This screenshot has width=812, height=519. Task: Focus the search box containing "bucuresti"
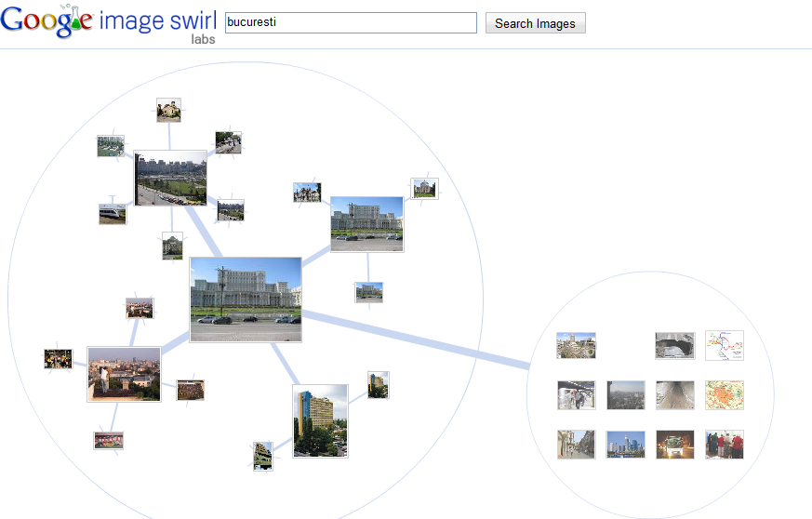[x=351, y=23]
